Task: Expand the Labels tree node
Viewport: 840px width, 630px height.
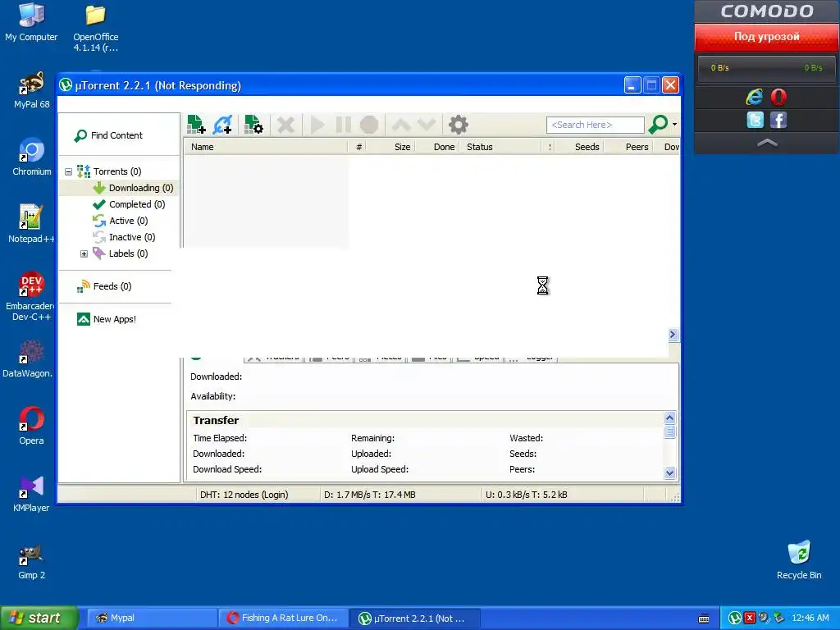Action: [x=84, y=254]
